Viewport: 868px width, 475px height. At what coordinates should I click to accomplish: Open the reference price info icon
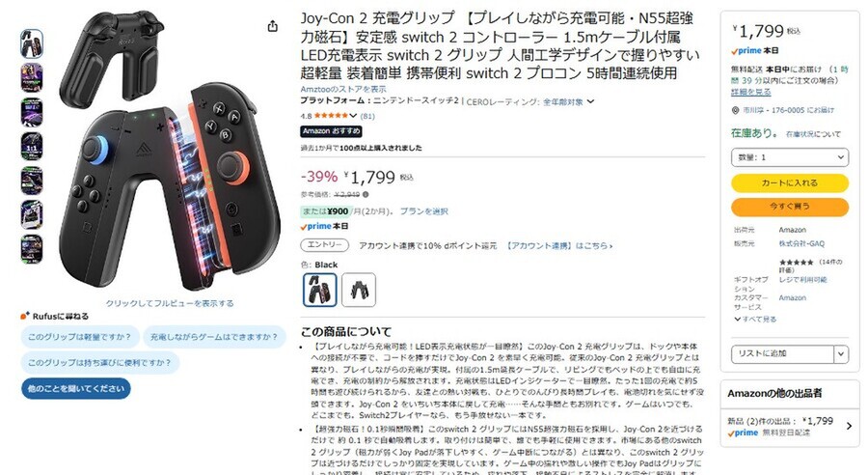coord(366,195)
